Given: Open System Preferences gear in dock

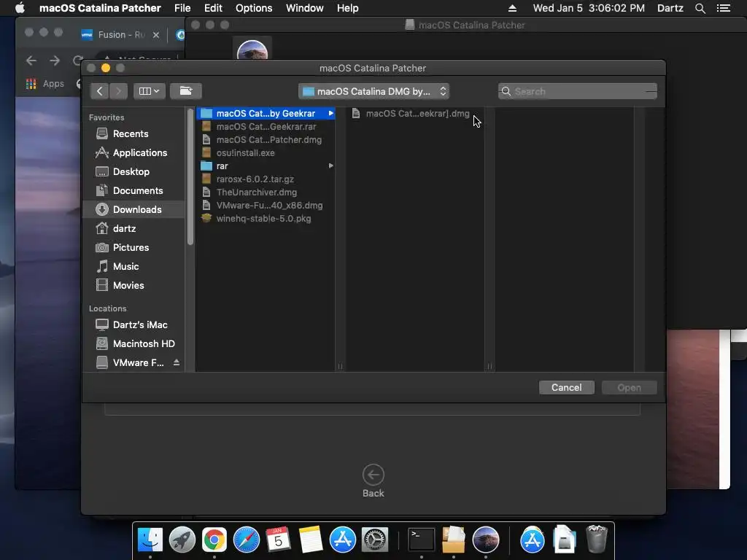Looking at the screenshot, I should [x=375, y=540].
